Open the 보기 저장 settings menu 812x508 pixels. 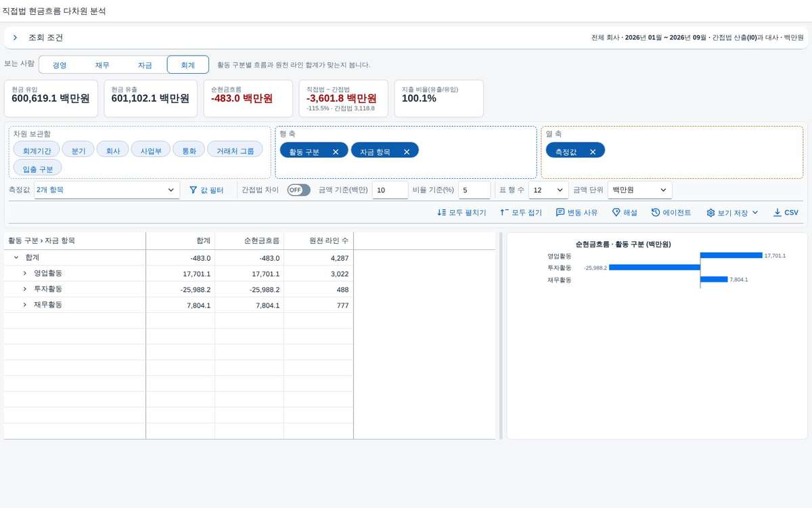tap(732, 212)
